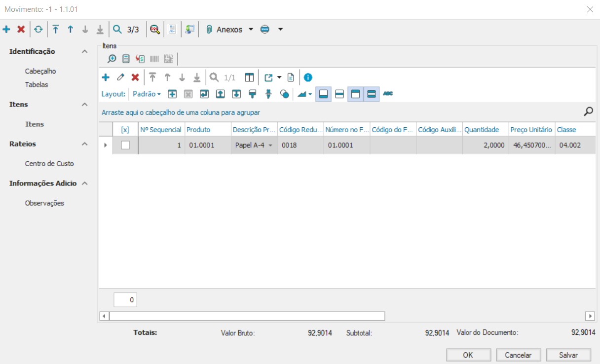
Task: Toggle the ABC text display button
Action: [x=388, y=94]
